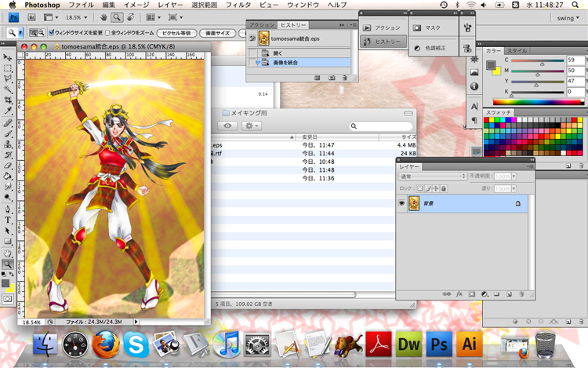Viewport: 588px width, 368px height.
Task: Open the ウィンドウ menu
Action: pos(303,5)
